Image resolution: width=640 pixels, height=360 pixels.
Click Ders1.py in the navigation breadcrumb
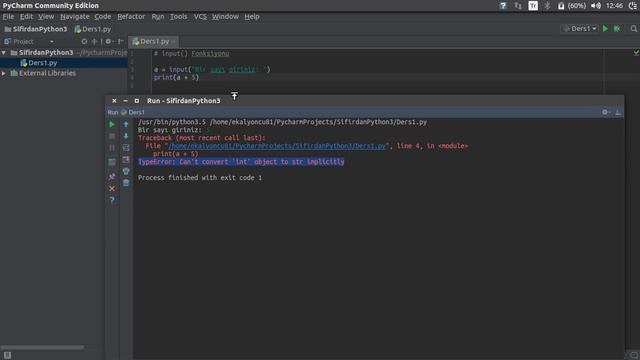[93, 29]
